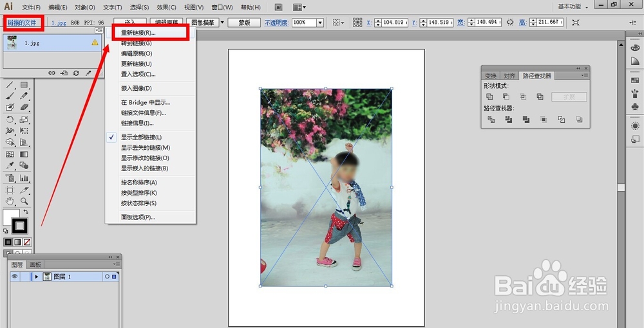Screen dimensions: 644x328
Task: Select the Eraser tool
Action: (24, 107)
